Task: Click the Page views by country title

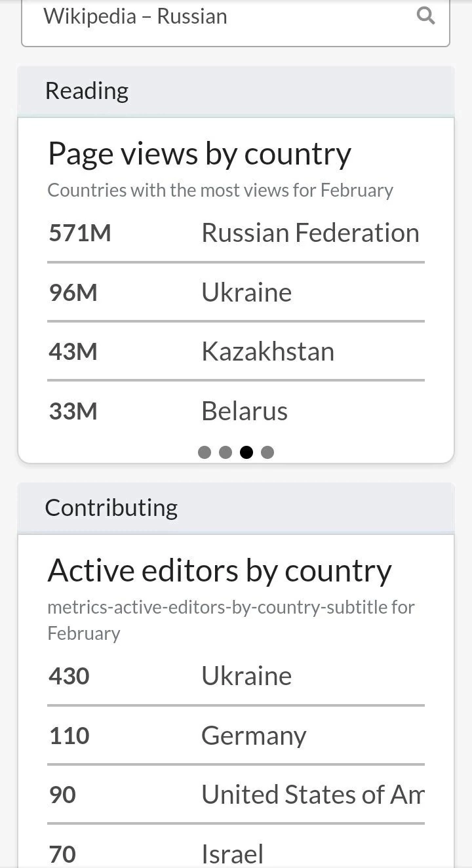Action: click(x=200, y=154)
